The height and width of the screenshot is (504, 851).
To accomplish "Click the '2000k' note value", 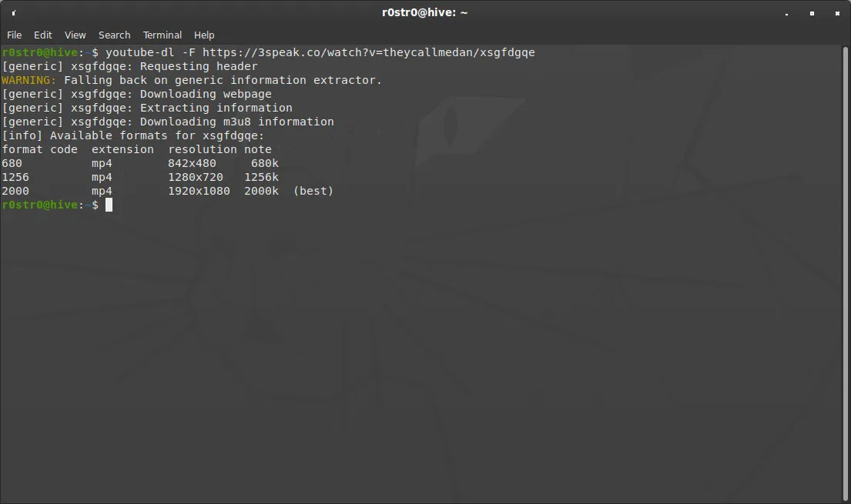I will point(262,191).
